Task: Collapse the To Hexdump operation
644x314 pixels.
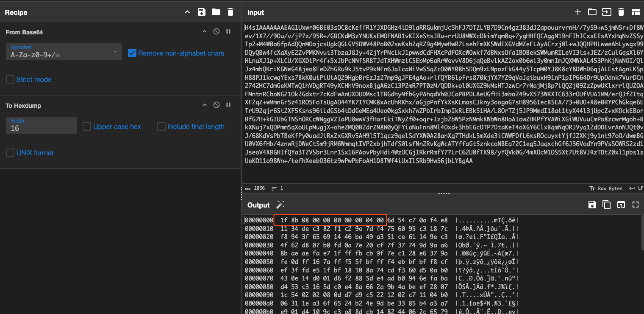Action: point(205,105)
